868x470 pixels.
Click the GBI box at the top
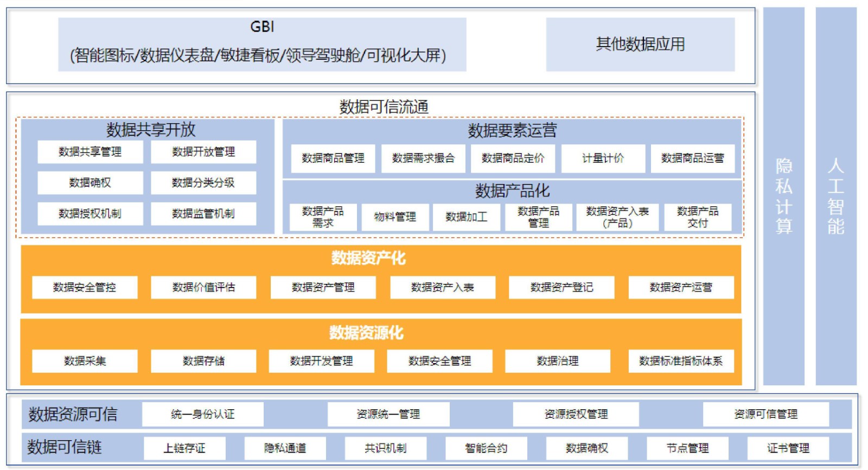click(x=262, y=45)
